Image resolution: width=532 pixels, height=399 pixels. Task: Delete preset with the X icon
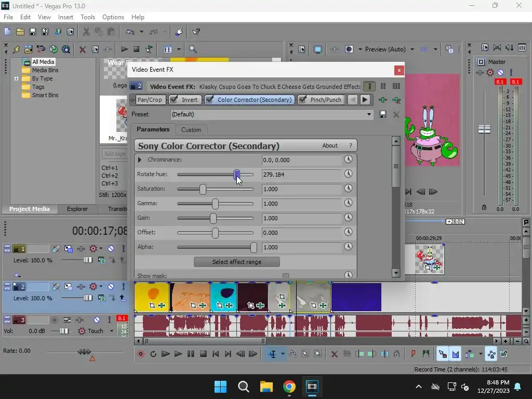pos(396,114)
